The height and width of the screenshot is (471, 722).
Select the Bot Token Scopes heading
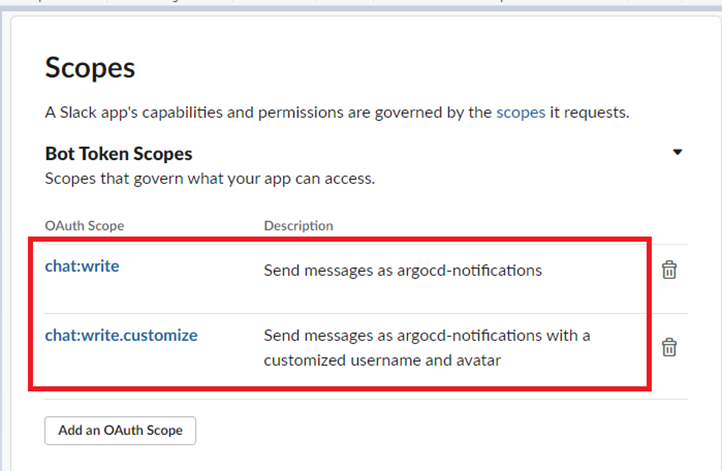(119, 154)
